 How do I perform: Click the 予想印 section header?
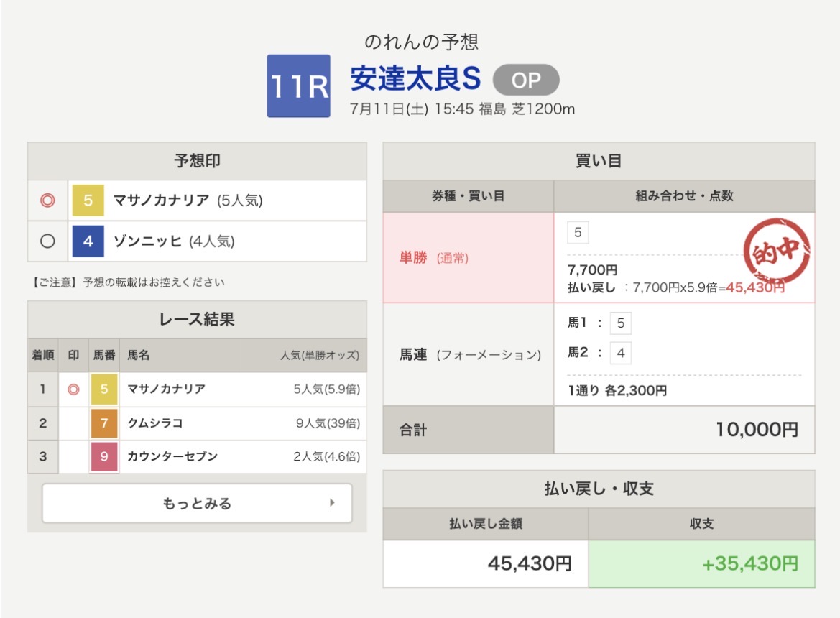(x=197, y=161)
